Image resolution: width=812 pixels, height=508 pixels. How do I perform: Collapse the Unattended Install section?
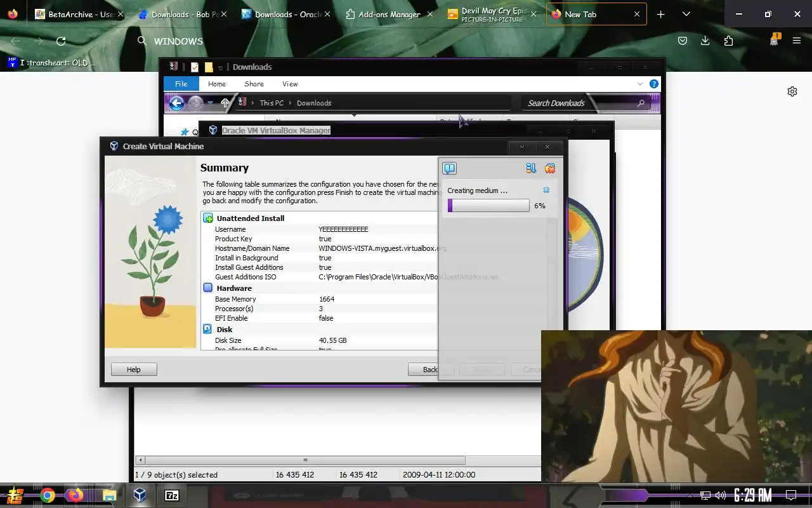pos(208,218)
